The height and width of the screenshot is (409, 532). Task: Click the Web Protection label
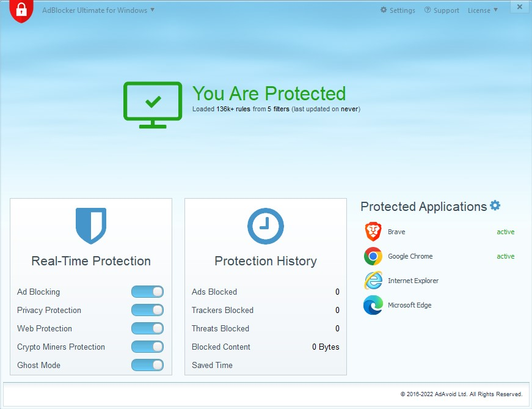tap(45, 328)
